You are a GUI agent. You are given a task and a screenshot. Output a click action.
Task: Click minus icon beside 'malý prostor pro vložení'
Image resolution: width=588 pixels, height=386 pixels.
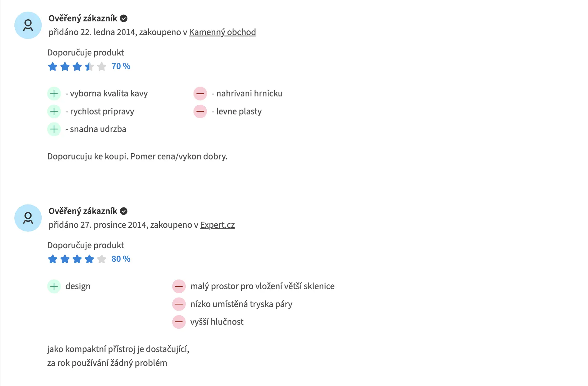(179, 287)
